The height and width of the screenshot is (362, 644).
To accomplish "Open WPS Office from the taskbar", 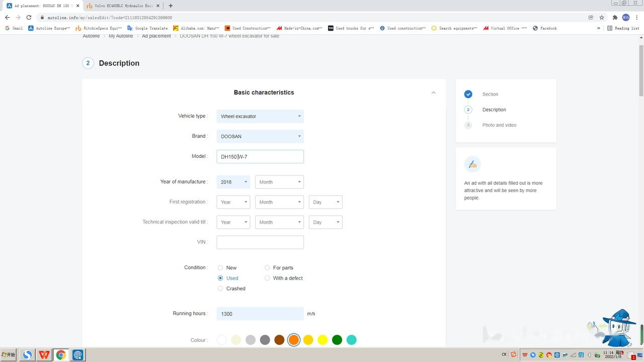I will (x=44, y=355).
